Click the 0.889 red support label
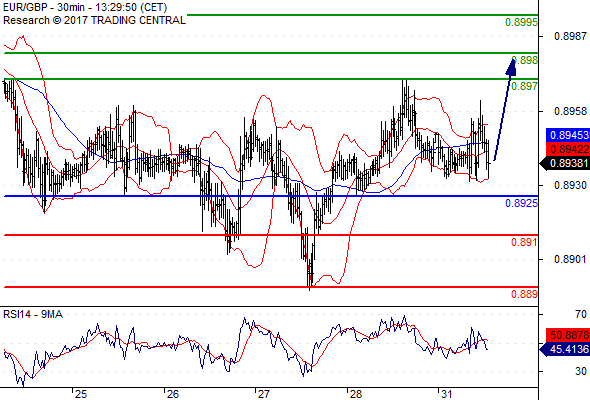Screen dimensions: 590x400 tap(524, 294)
